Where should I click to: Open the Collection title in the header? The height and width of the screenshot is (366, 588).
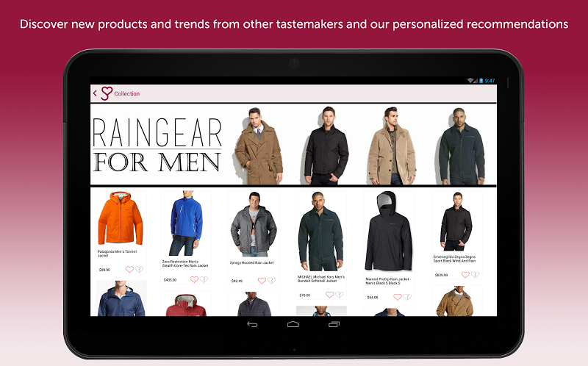pyautogui.click(x=126, y=94)
